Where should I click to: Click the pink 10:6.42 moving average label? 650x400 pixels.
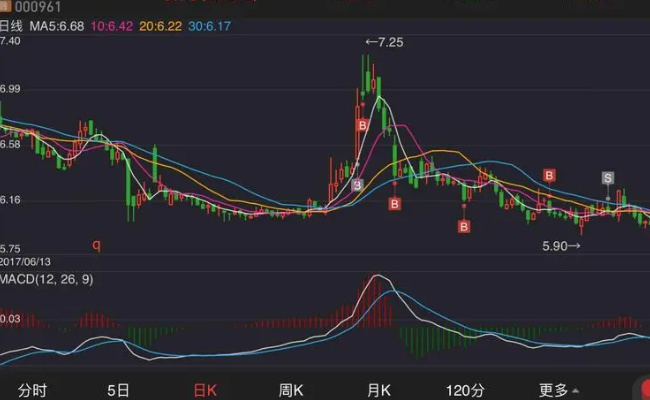[x=112, y=27]
